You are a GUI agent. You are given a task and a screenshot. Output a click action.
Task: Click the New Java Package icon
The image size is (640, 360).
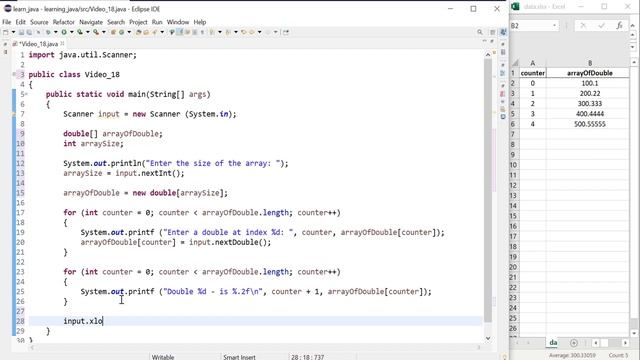tap(113, 32)
